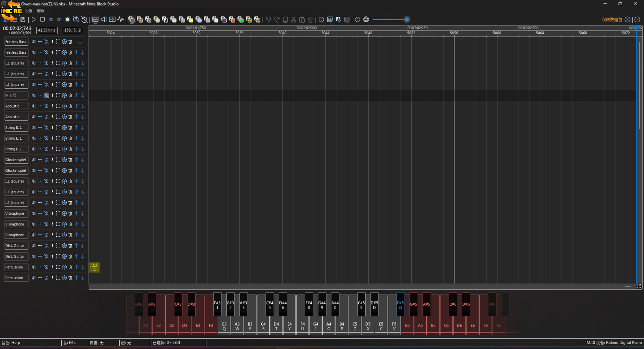
Task: Click the blue handle of the toolbar slider
Action: (x=406, y=20)
